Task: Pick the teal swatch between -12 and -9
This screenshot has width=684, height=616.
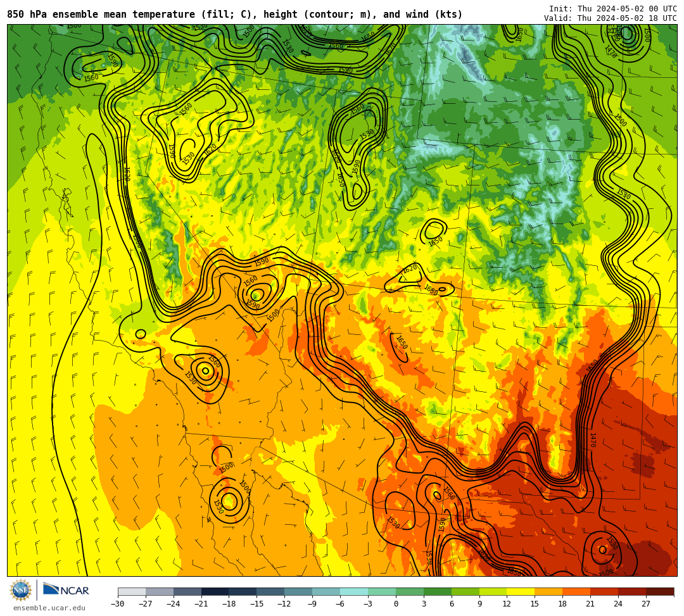Action: click(x=299, y=591)
